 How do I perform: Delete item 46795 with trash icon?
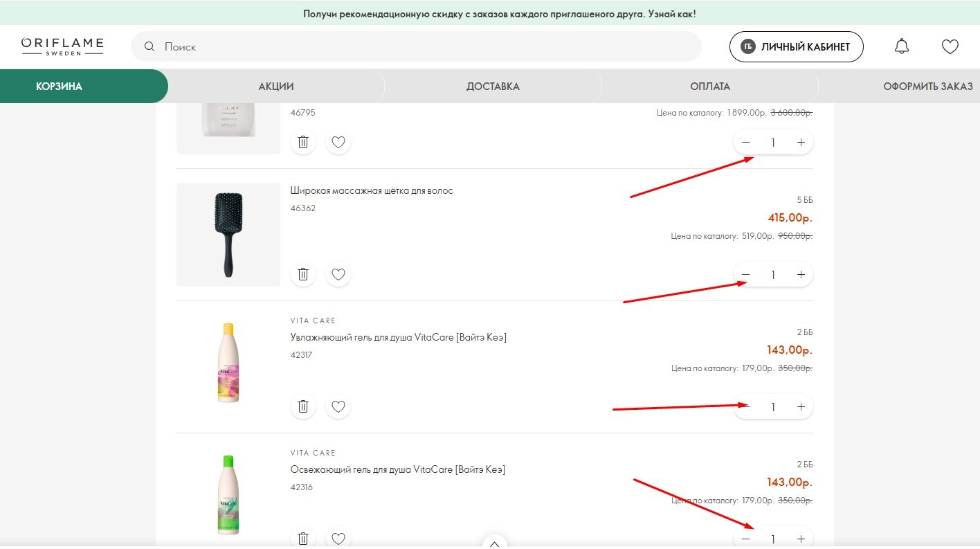pyautogui.click(x=303, y=142)
